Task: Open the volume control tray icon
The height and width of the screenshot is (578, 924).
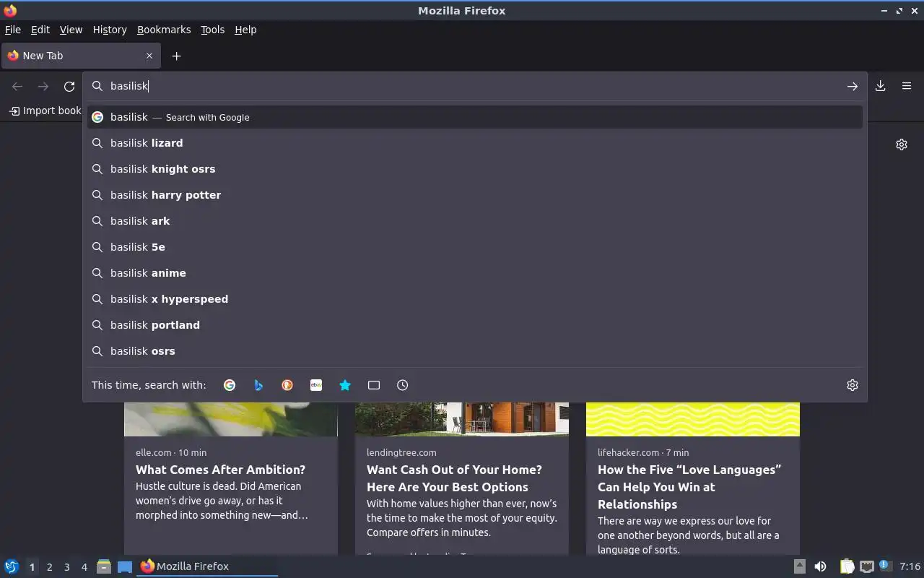Action: coord(820,566)
